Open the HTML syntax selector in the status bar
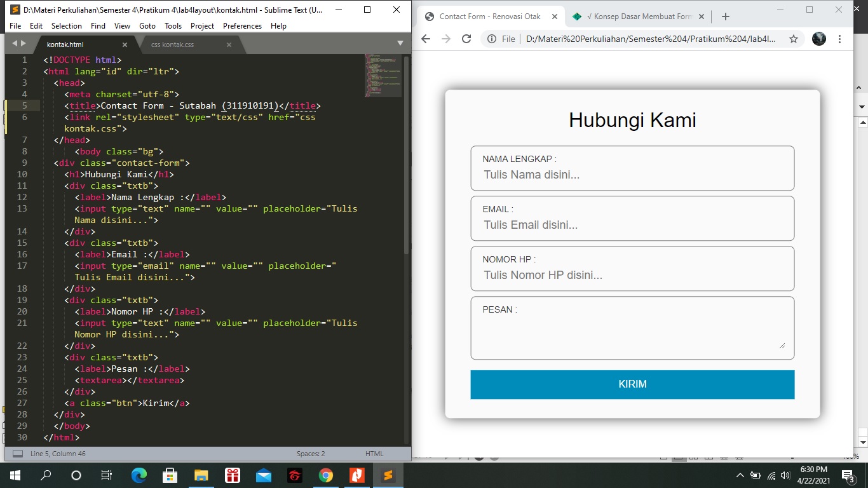The width and height of the screenshot is (868, 488). pos(374,453)
